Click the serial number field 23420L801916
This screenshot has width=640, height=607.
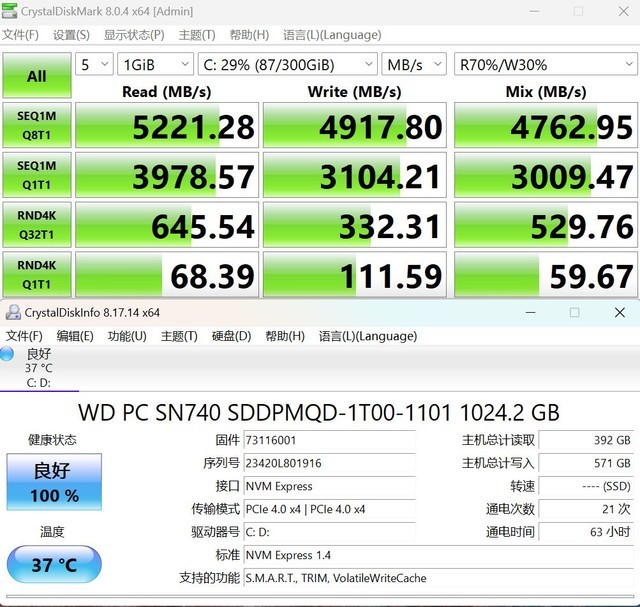pyautogui.click(x=329, y=463)
